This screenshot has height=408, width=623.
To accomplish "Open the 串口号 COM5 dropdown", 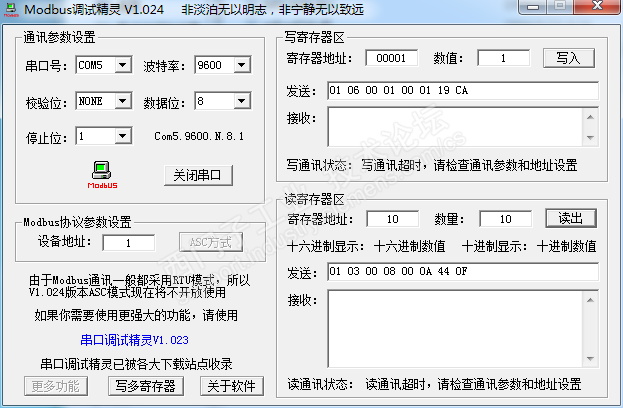I will 123,65.
